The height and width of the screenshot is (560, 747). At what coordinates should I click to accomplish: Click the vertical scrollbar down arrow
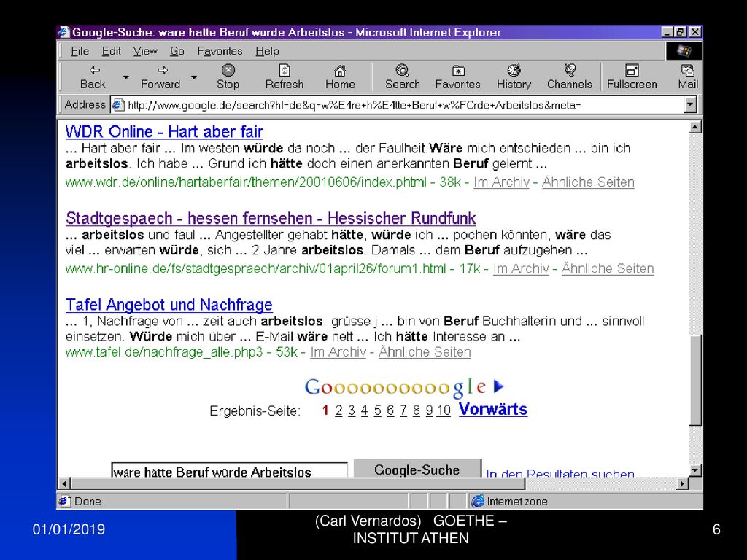point(695,471)
